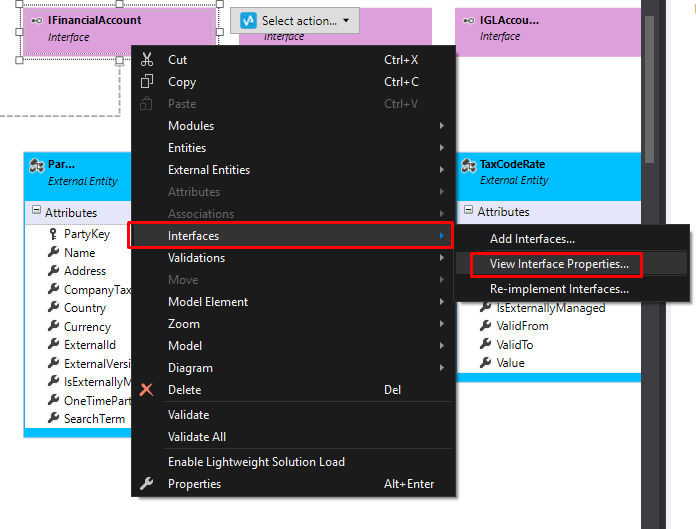The width and height of the screenshot is (696, 529).
Task: Click the Copy icon in context menu
Action: point(147,82)
